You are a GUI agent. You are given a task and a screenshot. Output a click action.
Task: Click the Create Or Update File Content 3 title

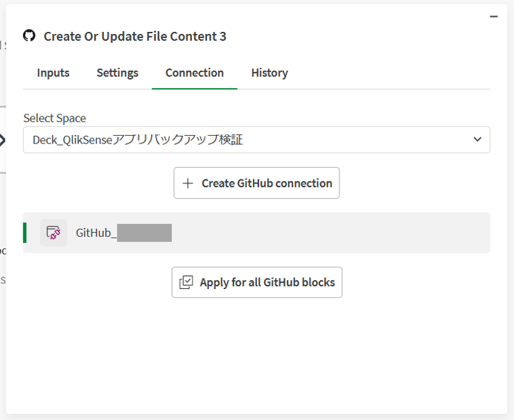click(134, 36)
